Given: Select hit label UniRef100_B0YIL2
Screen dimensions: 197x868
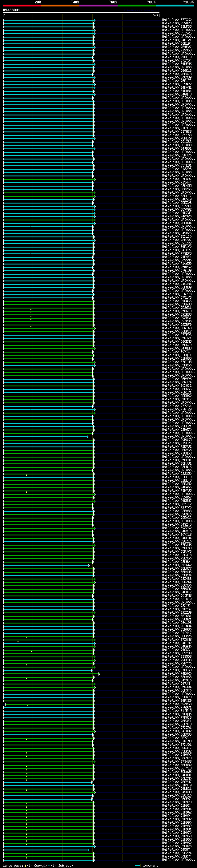Looking at the screenshot, I should point(177,504).
